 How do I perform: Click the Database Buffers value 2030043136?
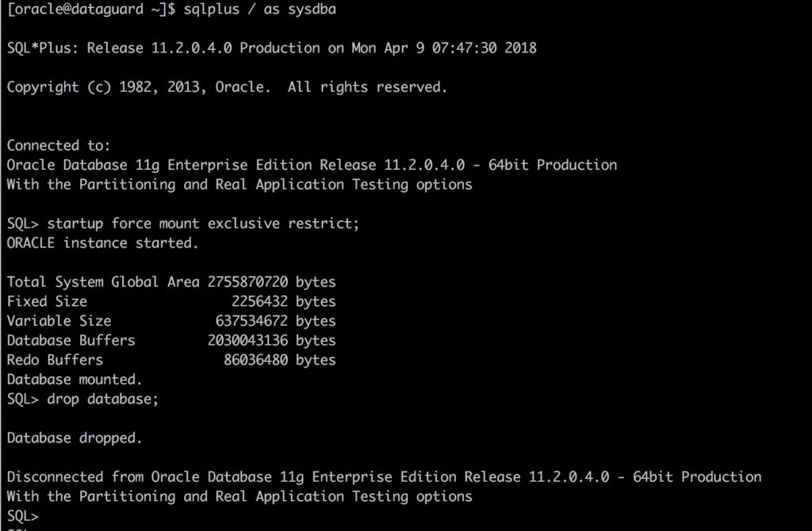point(247,341)
